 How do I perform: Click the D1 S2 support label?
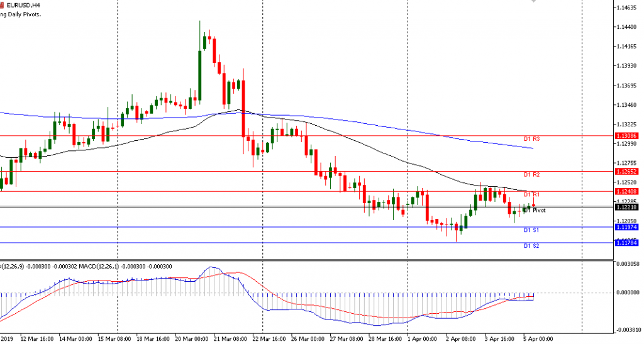[531, 246]
